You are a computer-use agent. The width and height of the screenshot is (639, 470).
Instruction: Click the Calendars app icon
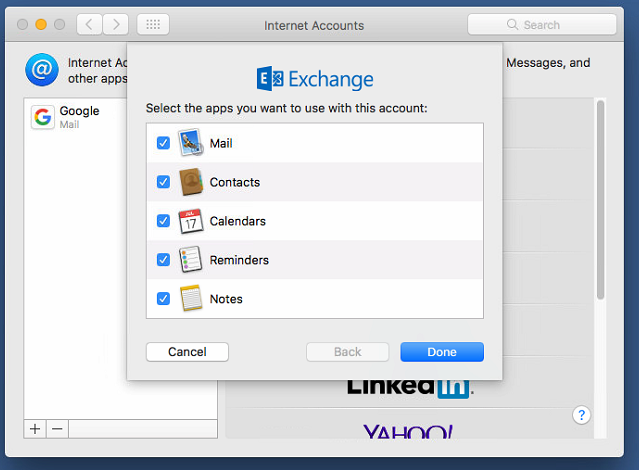(190, 221)
